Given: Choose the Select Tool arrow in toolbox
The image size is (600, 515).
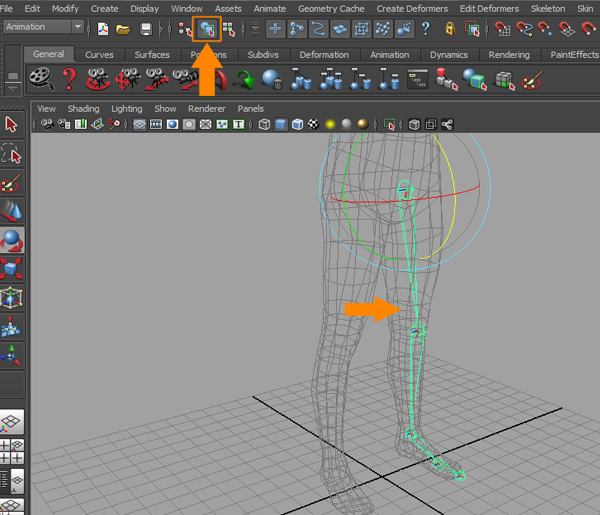Looking at the screenshot, I should pos(11,125).
